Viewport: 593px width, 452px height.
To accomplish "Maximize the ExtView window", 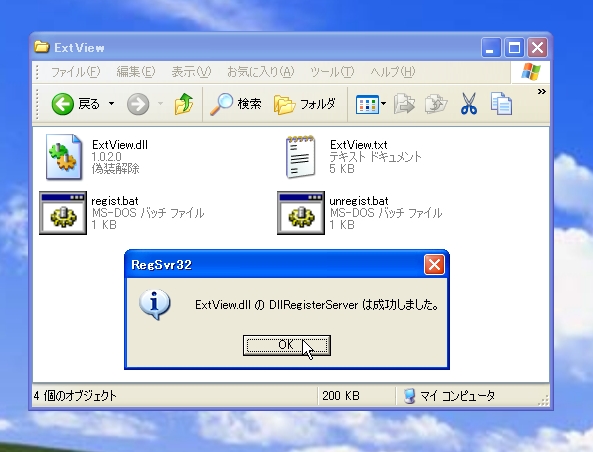I will click(514, 48).
